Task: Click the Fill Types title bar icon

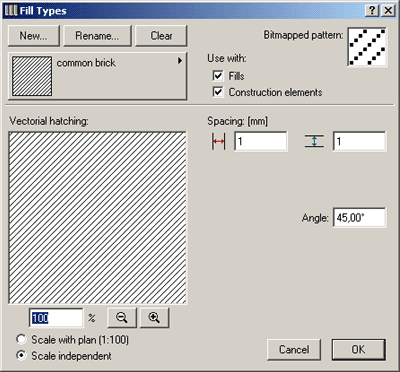Action: pos(11,11)
